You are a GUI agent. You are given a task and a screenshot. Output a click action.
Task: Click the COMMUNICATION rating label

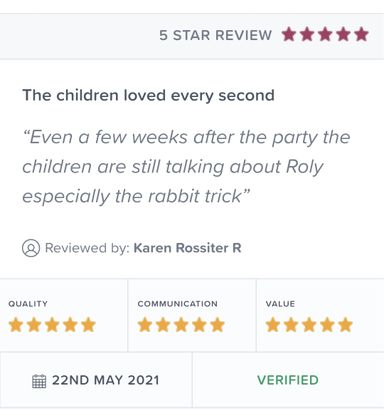[177, 304]
